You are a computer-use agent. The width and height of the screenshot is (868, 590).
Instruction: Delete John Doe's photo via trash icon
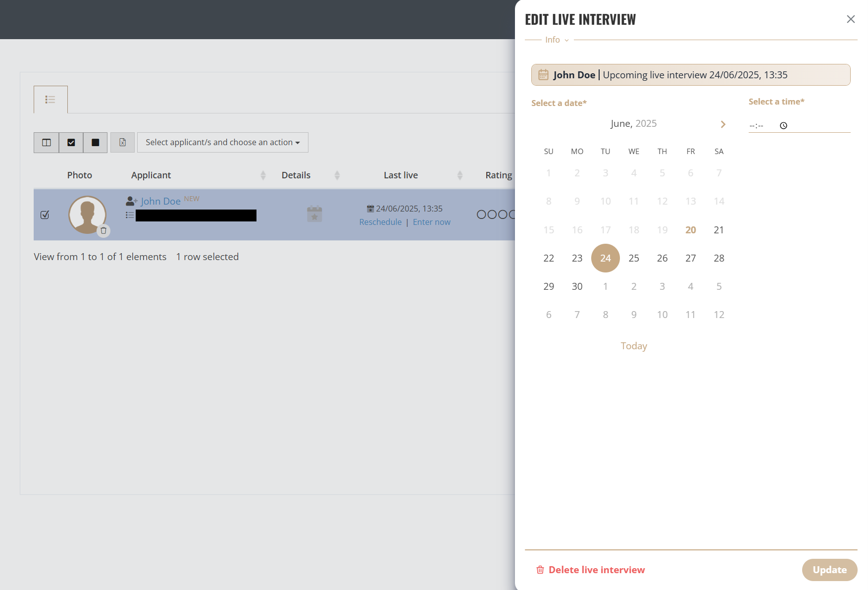coord(103,230)
